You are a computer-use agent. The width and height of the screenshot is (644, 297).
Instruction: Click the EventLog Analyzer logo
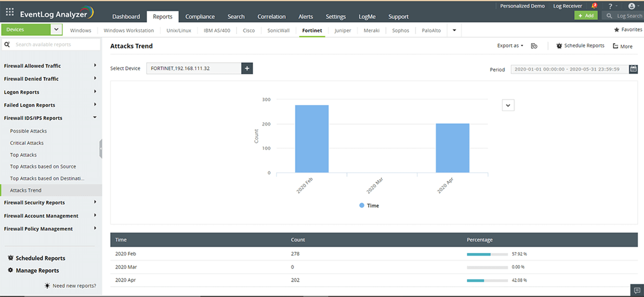(x=56, y=12)
